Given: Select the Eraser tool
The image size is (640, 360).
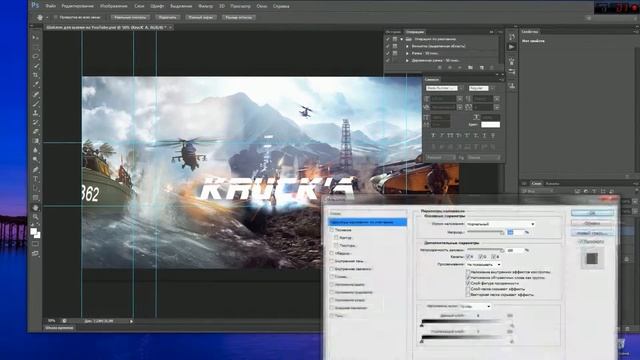Looking at the screenshot, I should pyautogui.click(x=36, y=131).
